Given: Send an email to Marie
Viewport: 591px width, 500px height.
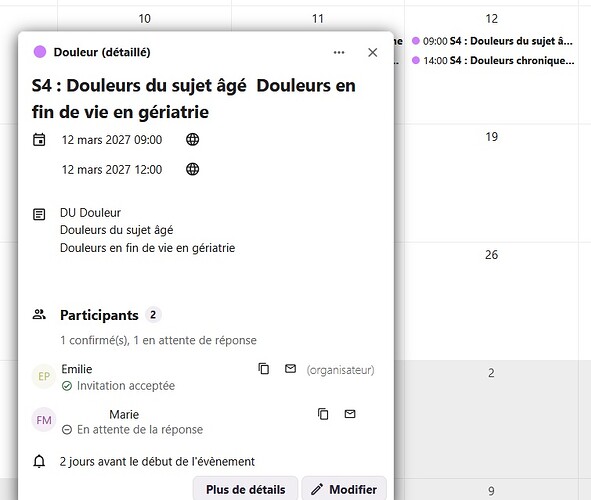Looking at the screenshot, I should coord(350,414).
